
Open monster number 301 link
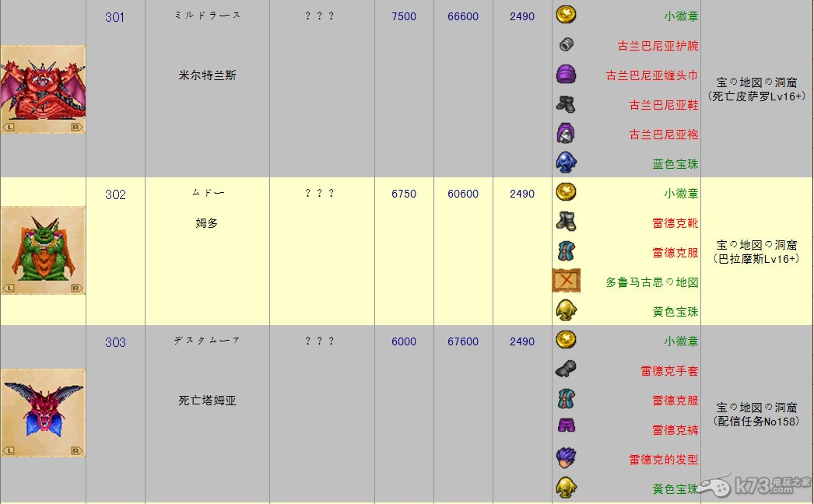pyautogui.click(x=114, y=17)
